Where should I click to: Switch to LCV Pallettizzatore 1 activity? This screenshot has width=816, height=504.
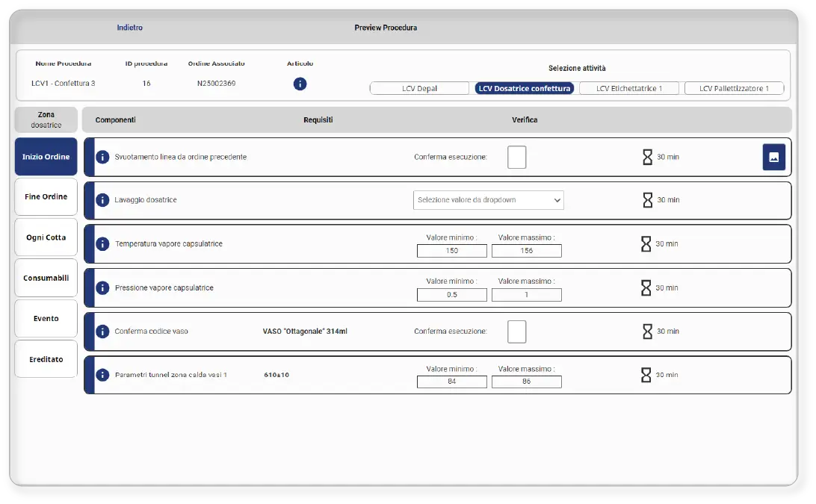pos(735,88)
